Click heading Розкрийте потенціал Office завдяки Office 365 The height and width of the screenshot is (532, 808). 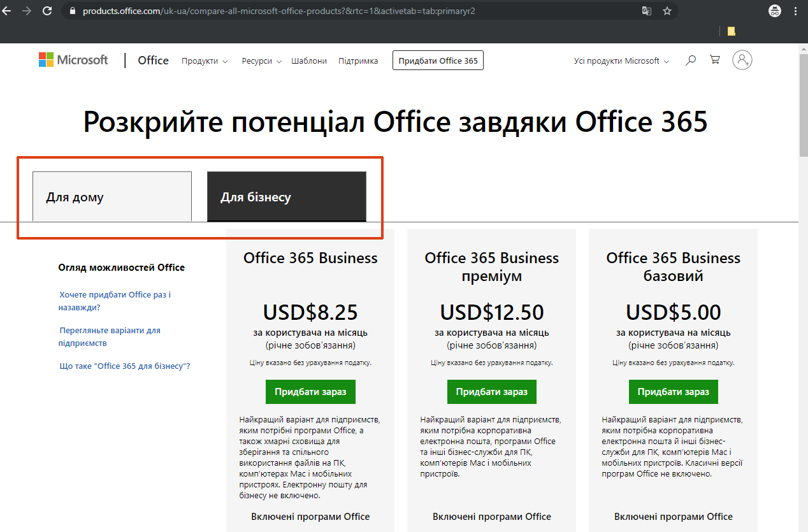point(395,122)
